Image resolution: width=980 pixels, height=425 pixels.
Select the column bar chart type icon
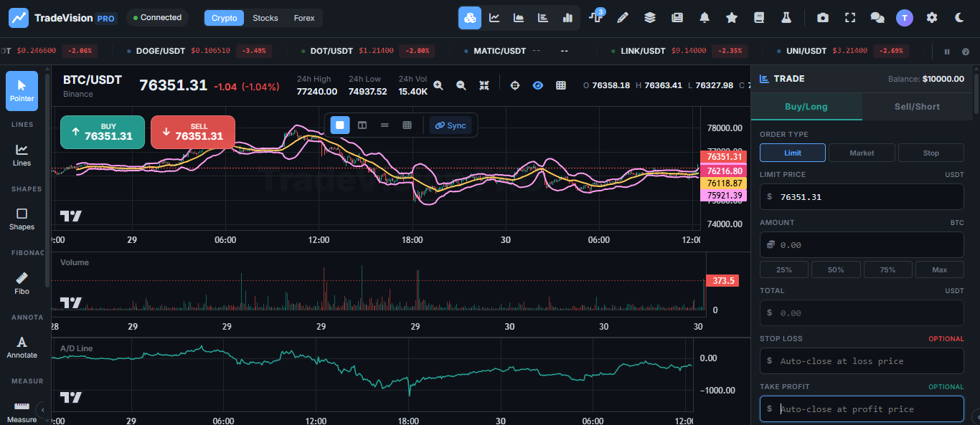pyautogui.click(x=567, y=18)
